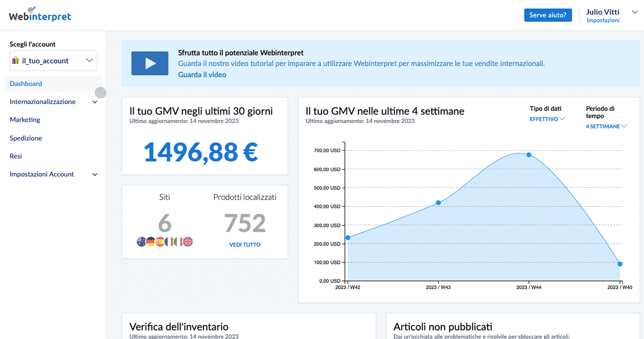Open the Guarda il video link
This screenshot has height=339, width=644.
(x=202, y=75)
